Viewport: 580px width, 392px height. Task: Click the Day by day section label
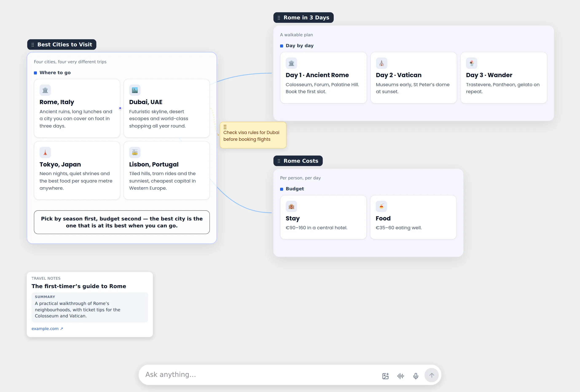[299, 46]
